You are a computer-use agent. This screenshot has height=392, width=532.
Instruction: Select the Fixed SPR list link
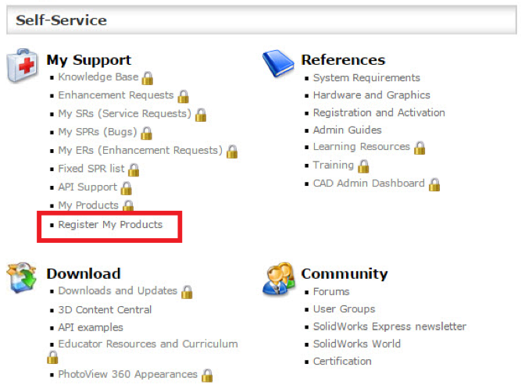click(91, 169)
